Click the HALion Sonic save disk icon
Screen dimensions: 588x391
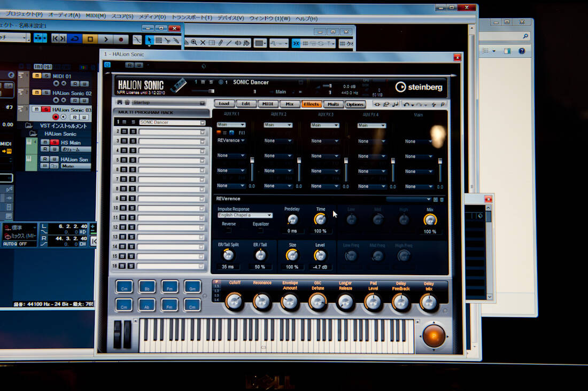(x=119, y=102)
